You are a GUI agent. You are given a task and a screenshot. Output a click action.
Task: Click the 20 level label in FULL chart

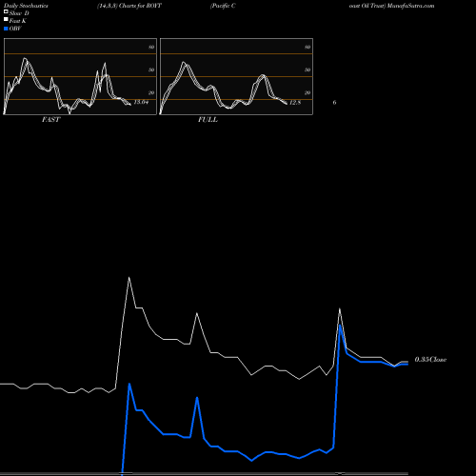307,92
